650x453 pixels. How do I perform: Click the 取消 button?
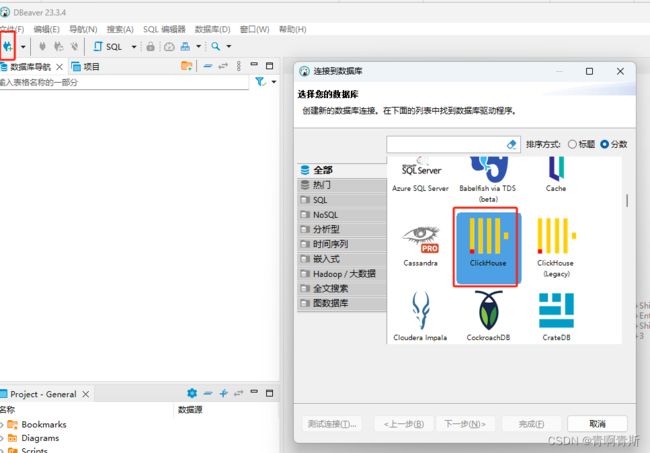[597, 424]
